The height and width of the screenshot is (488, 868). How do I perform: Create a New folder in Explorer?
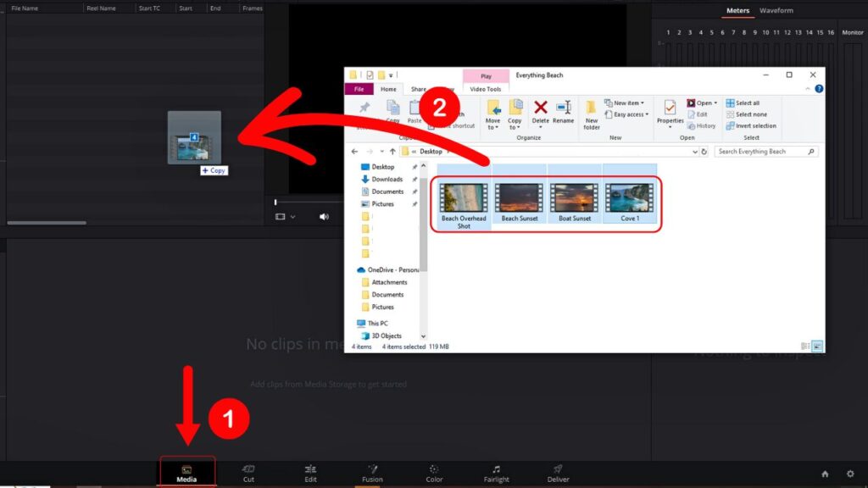tap(592, 116)
